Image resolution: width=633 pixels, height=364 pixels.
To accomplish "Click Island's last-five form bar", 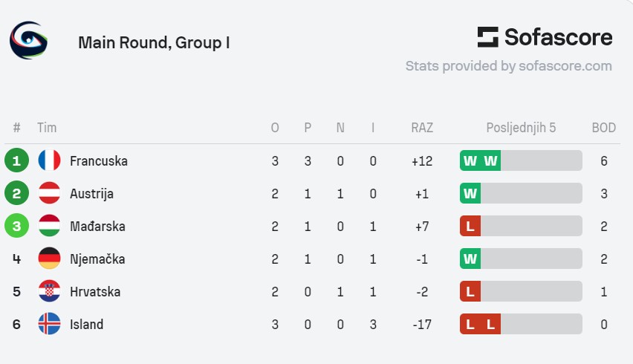I will click(x=521, y=324).
